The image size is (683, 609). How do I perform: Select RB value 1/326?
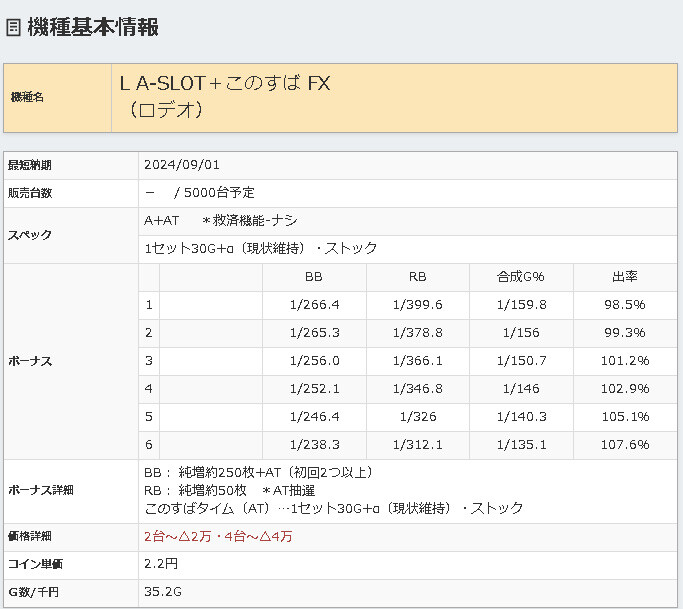(418, 417)
